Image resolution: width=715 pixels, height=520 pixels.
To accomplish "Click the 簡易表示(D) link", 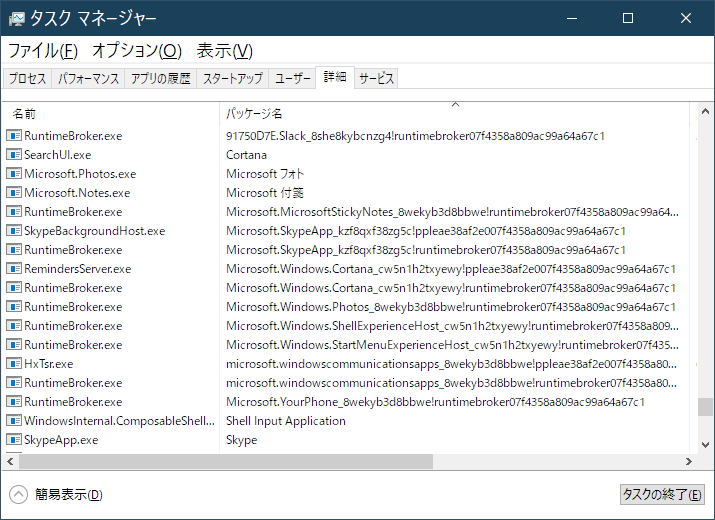I will click(x=69, y=494).
